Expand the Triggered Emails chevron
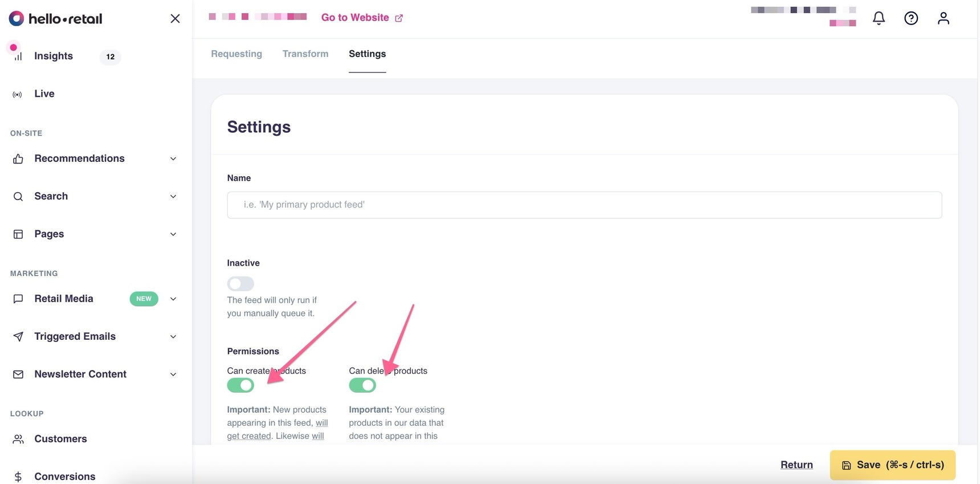The image size is (980, 484). click(x=173, y=337)
